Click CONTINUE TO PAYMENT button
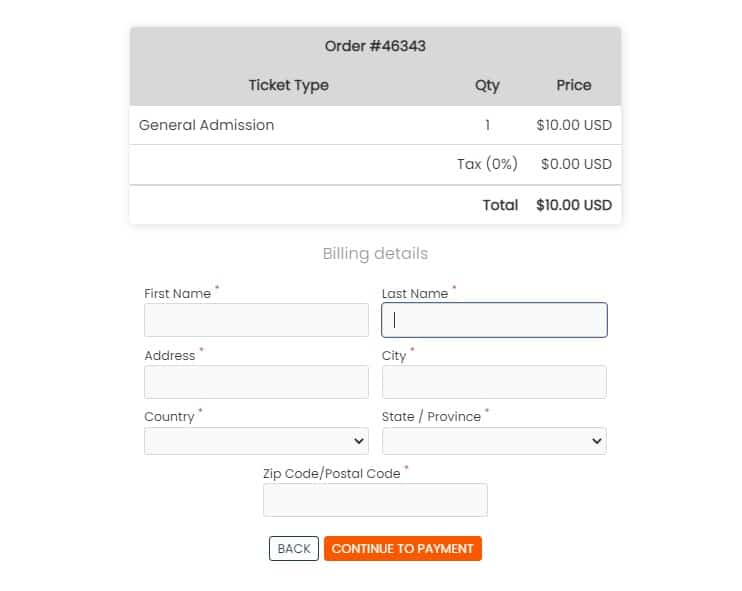This screenshot has height=591, width=742. tap(402, 549)
